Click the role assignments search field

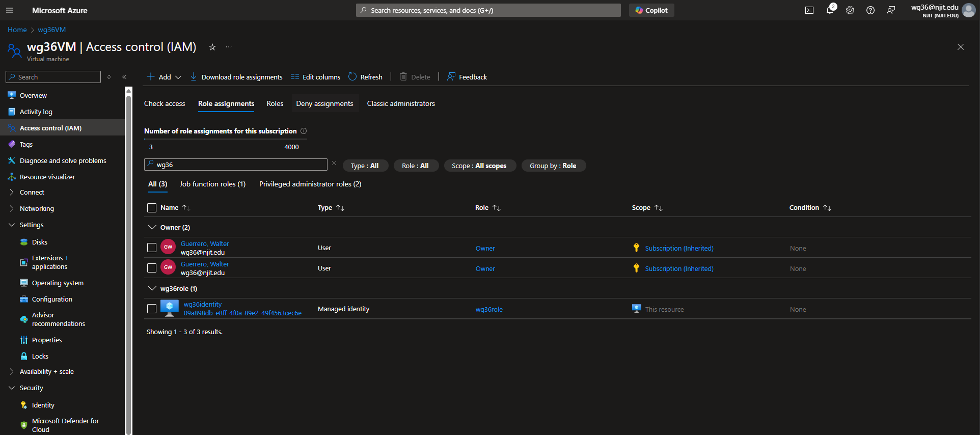click(x=239, y=165)
